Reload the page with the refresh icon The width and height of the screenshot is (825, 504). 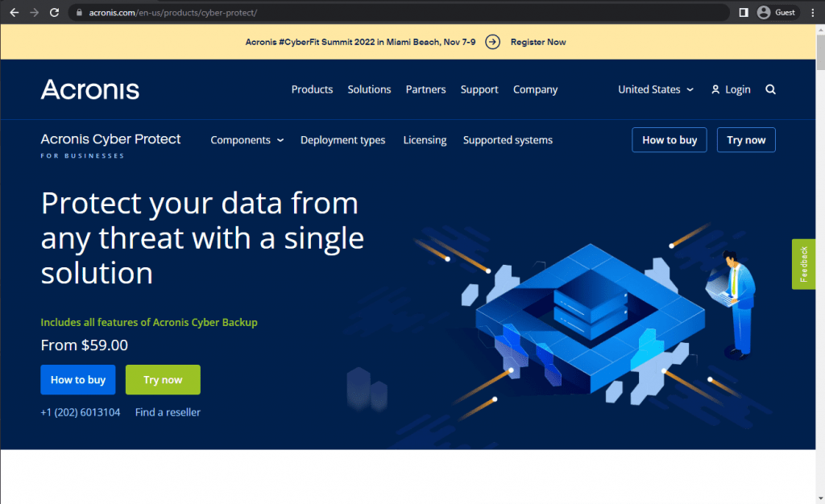[54, 13]
